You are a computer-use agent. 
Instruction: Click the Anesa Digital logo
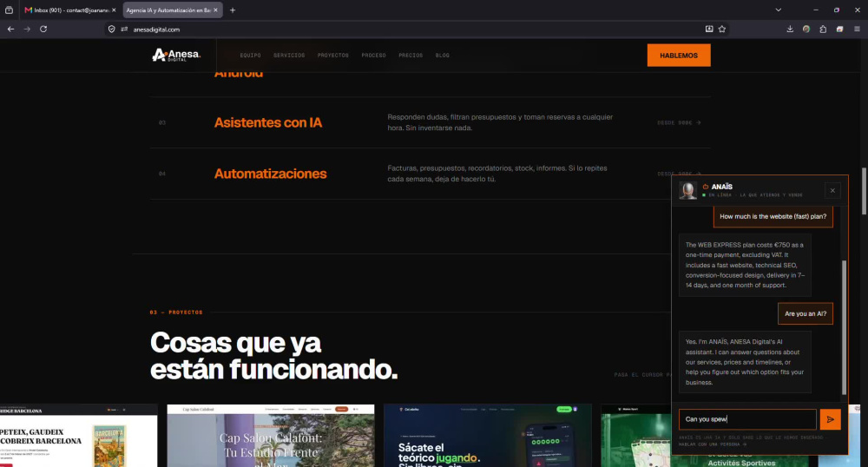(x=176, y=55)
